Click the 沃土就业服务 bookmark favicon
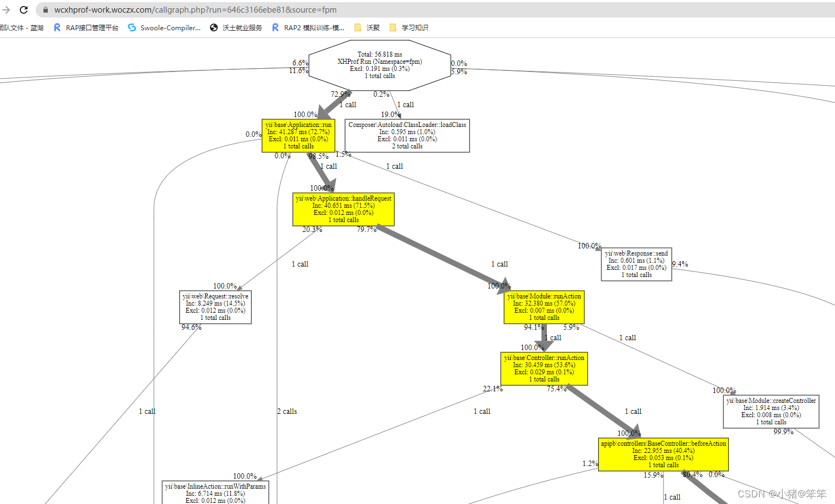This screenshot has width=835, height=504. point(214,27)
